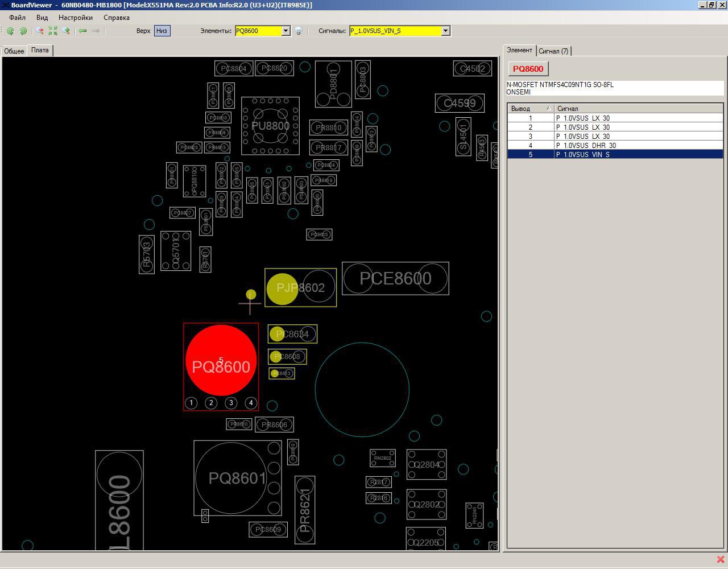
Task: Select pin row 1 in the pin table
Action: 615,118
